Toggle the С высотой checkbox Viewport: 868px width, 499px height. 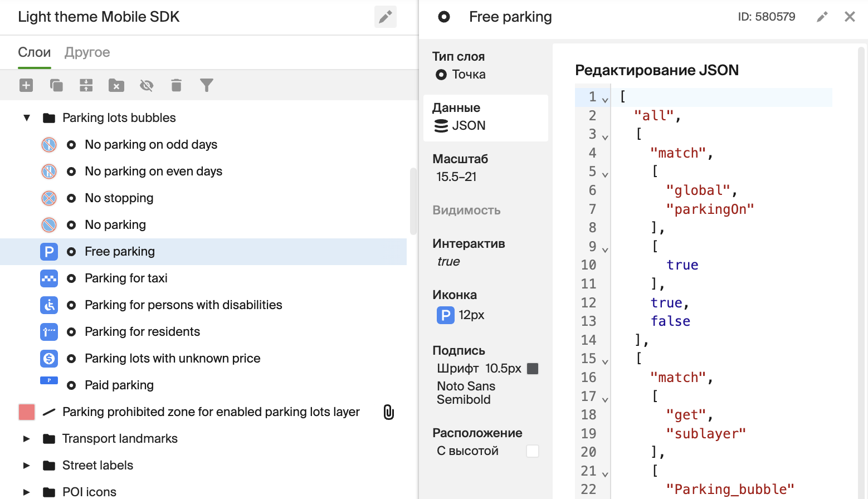click(533, 451)
